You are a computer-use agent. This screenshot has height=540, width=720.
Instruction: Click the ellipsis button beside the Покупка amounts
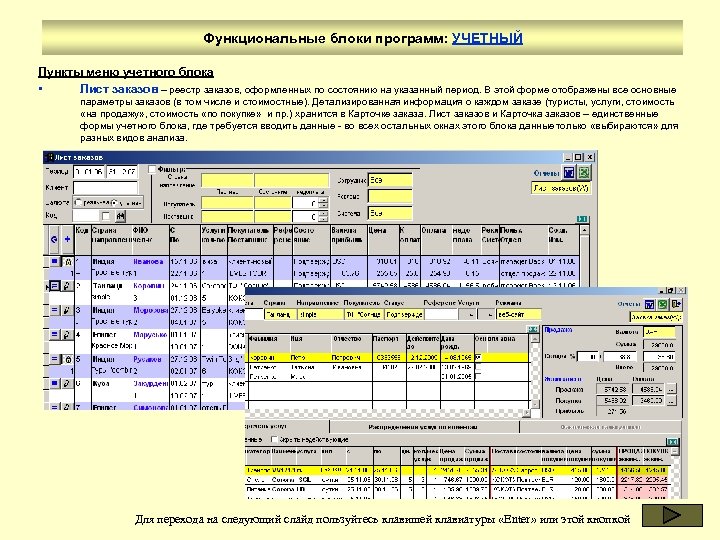pos(671,401)
